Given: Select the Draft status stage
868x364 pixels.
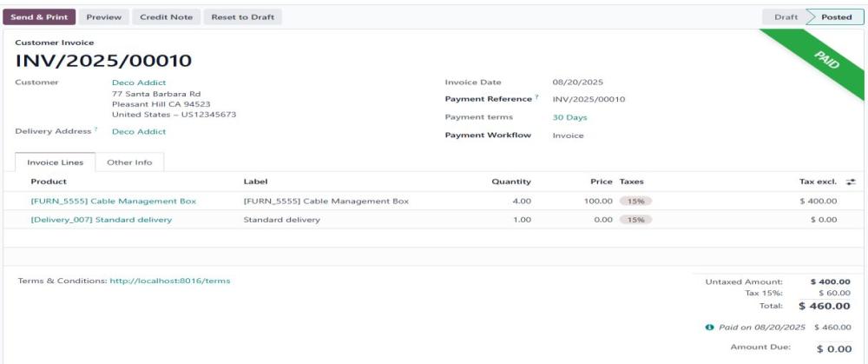Looking at the screenshot, I should tap(785, 17).
